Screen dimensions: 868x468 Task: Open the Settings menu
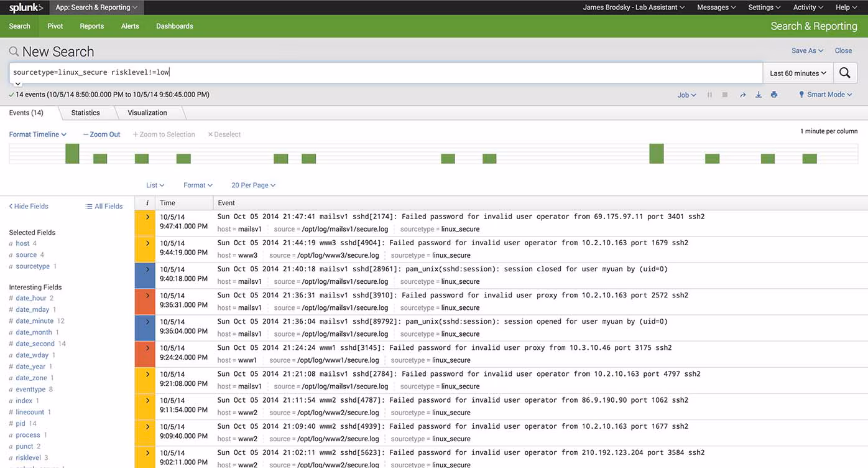(x=764, y=7)
